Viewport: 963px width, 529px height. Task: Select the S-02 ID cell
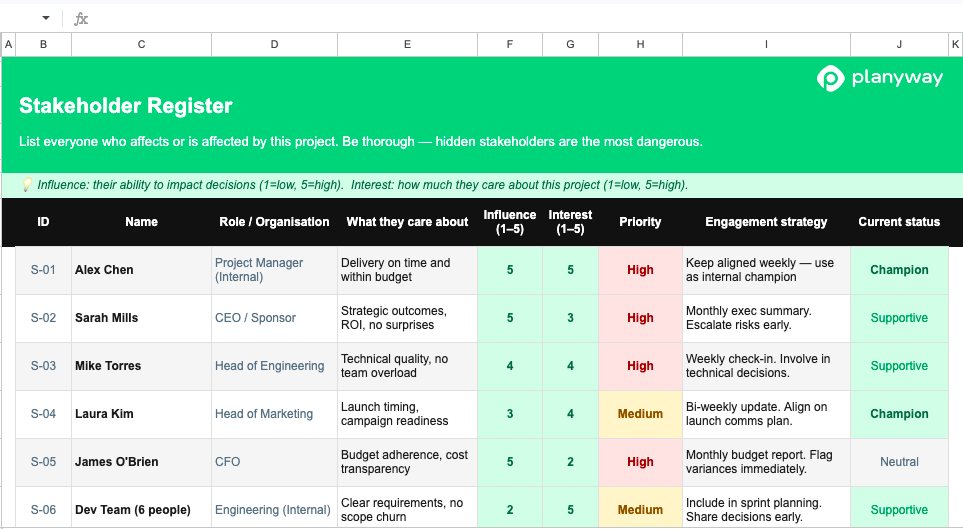[43, 318]
